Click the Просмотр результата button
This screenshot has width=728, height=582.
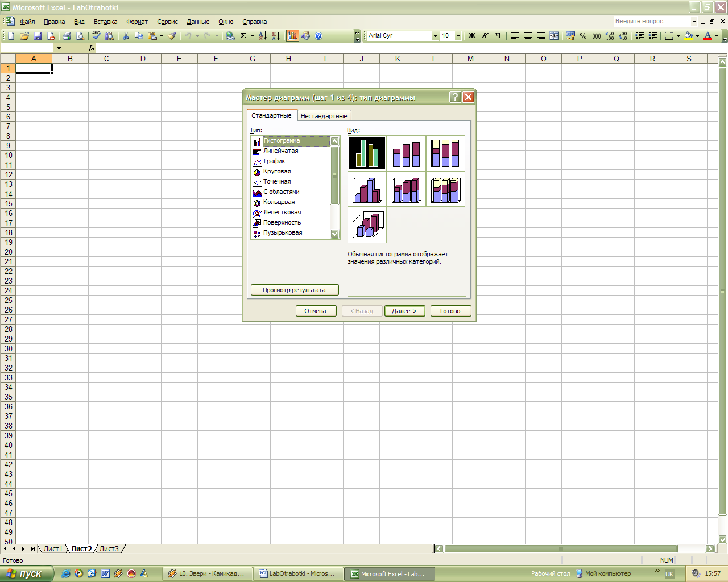tap(295, 290)
